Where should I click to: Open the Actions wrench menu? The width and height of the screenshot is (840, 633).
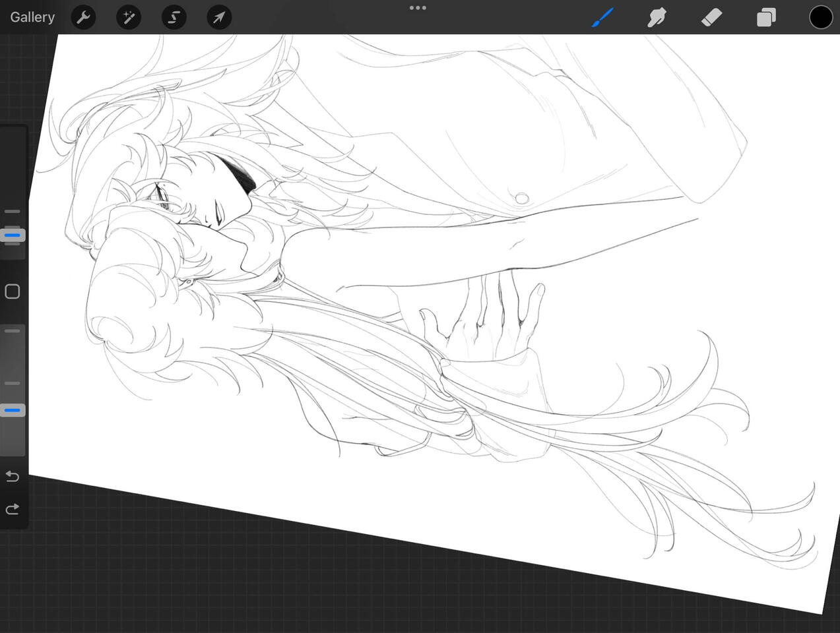pyautogui.click(x=83, y=17)
